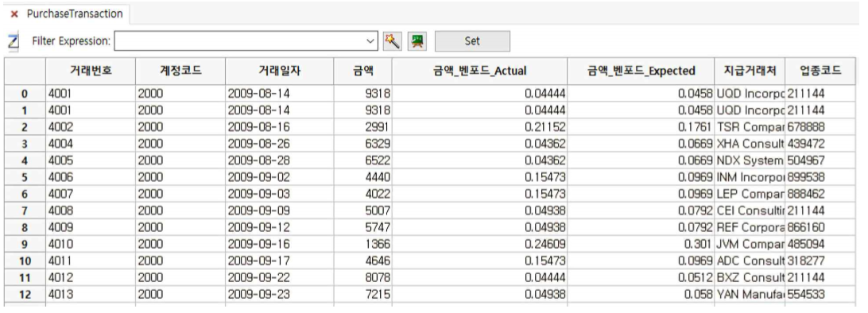The width and height of the screenshot is (868, 313).
Task: Select row header 3
Action: pos(25,144)
